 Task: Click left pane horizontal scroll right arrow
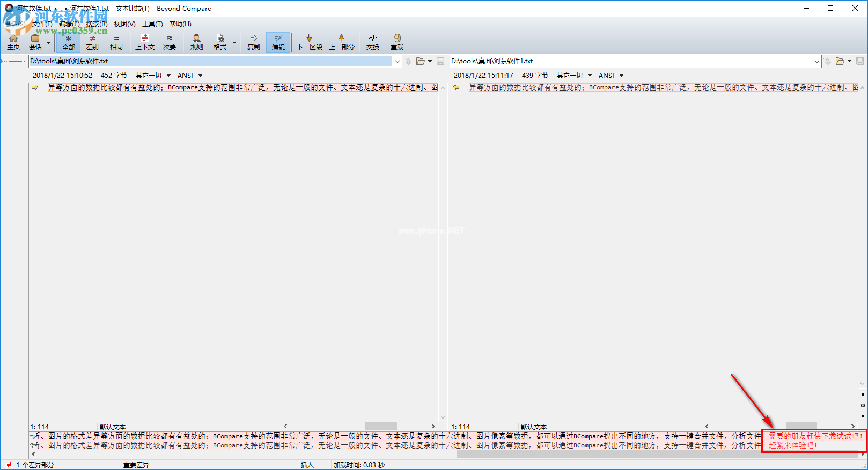[433, 427]
